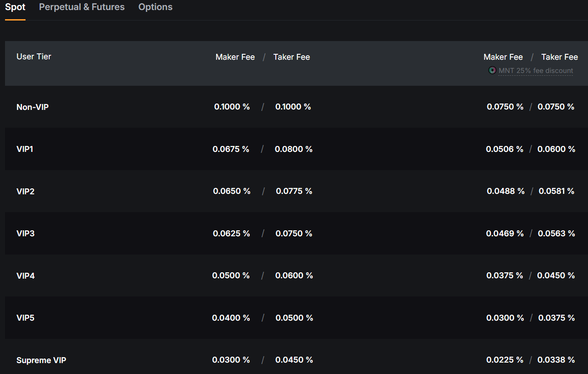This screenshot has height=374, width=588.
Task: Click Supreme VIP's 0.0300 % maker fee
Action: point(231,360)
